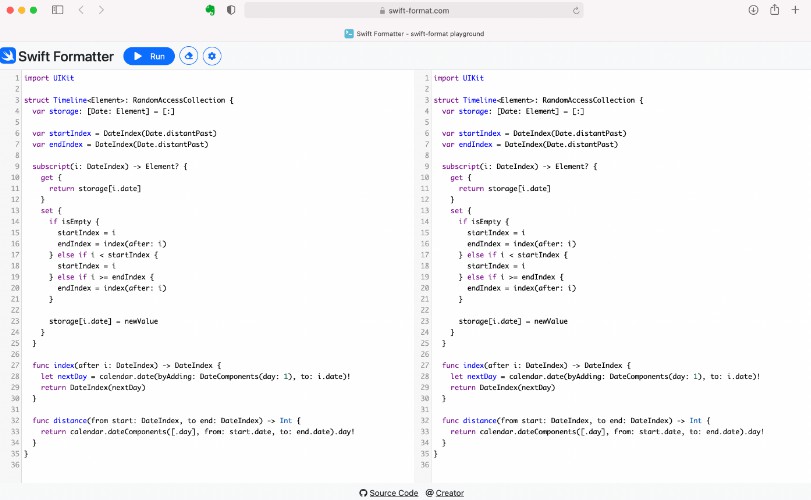The image size is (811, 500).
Task: Click the eraser clear icon beside Run
Action: 189,57
